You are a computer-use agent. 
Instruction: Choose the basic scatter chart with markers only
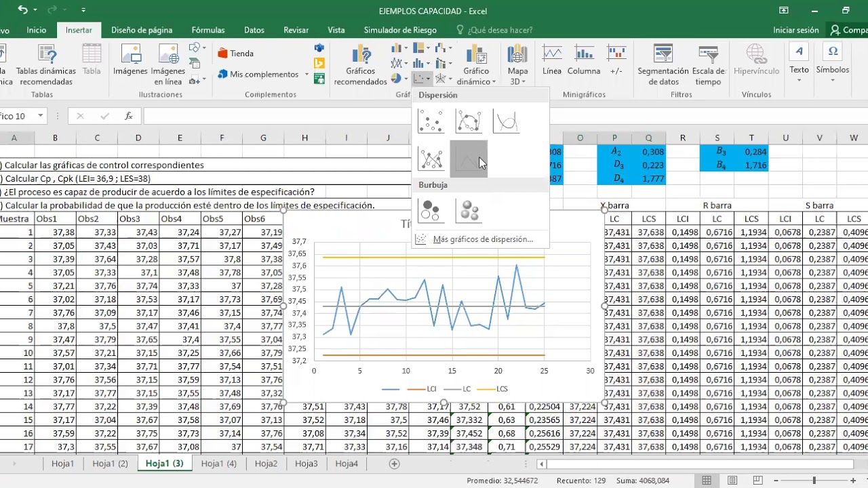coord(431,121)
